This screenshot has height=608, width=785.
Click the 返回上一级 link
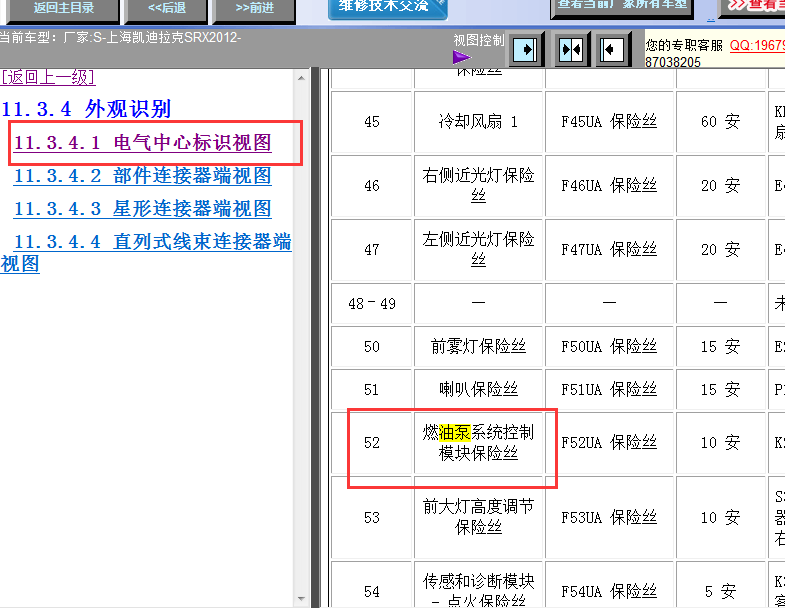click(48, 77)
